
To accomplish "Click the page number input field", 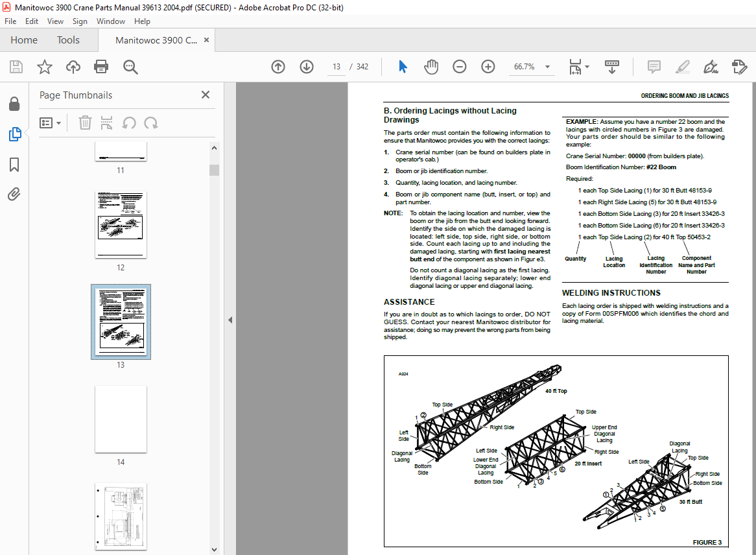I will point(336,67).
